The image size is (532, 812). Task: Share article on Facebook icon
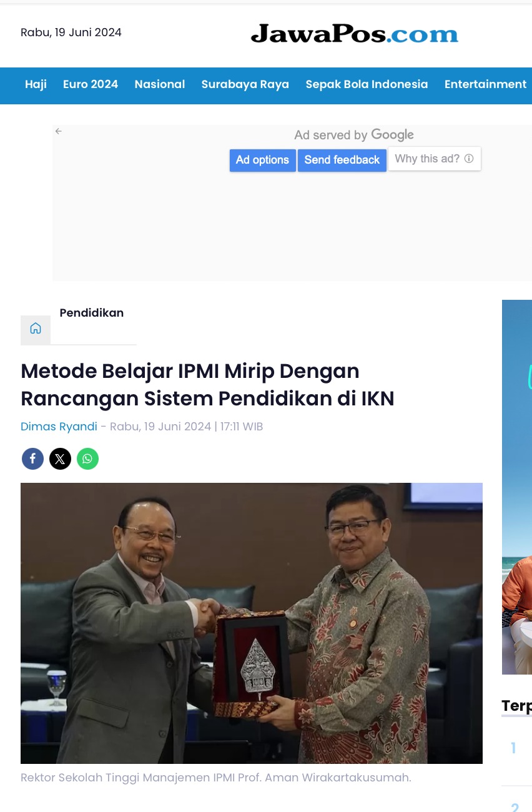point(32,459)
